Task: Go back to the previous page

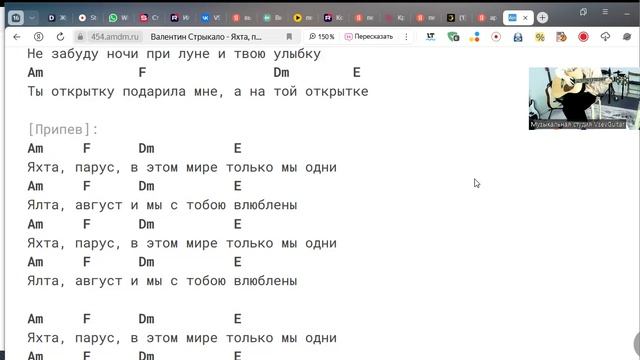Action: point(17,37)
